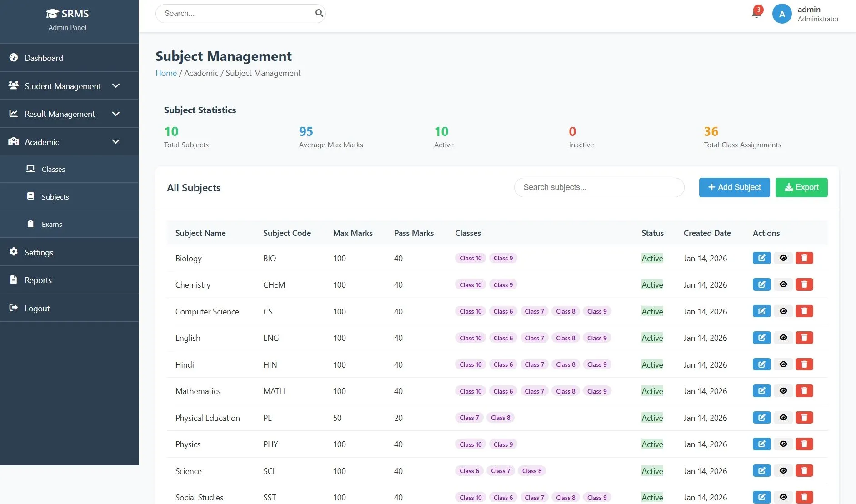Show details for Physical Education via eye icon
This screenshot has height=504, width=856.
(783, 417)
